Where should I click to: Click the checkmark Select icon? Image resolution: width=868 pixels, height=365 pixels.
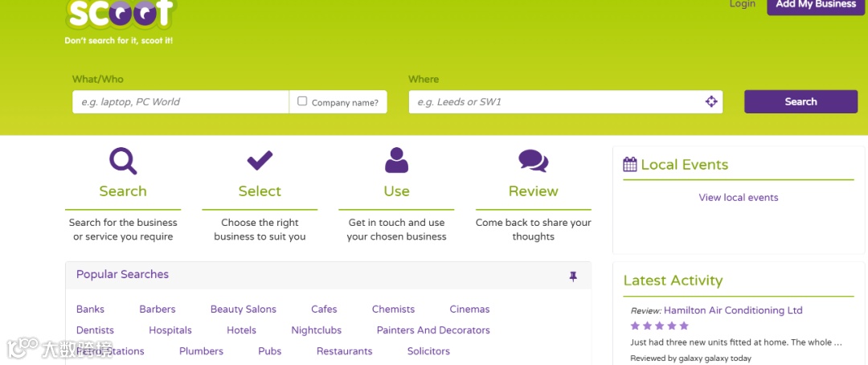point(260,160)
